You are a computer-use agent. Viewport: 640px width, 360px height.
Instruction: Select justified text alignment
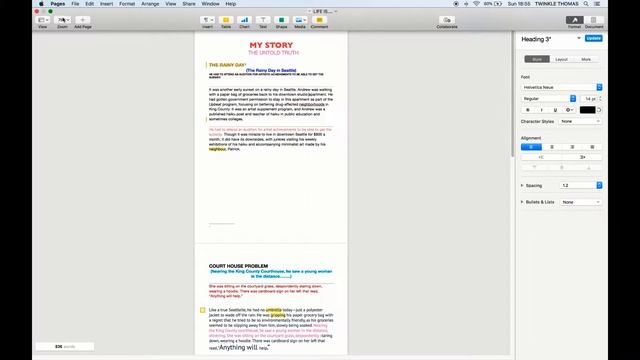click(x=592, y=147)
